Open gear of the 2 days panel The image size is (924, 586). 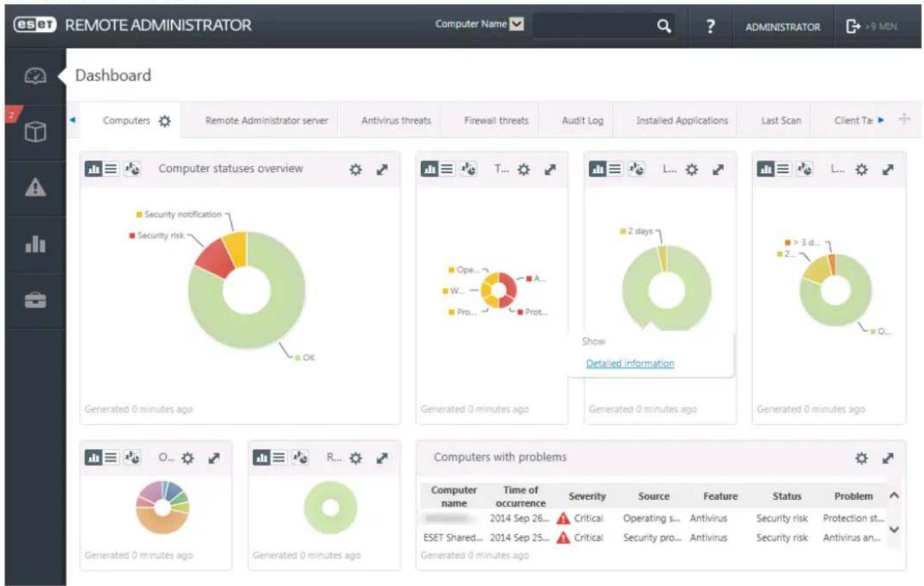[692, 170]
